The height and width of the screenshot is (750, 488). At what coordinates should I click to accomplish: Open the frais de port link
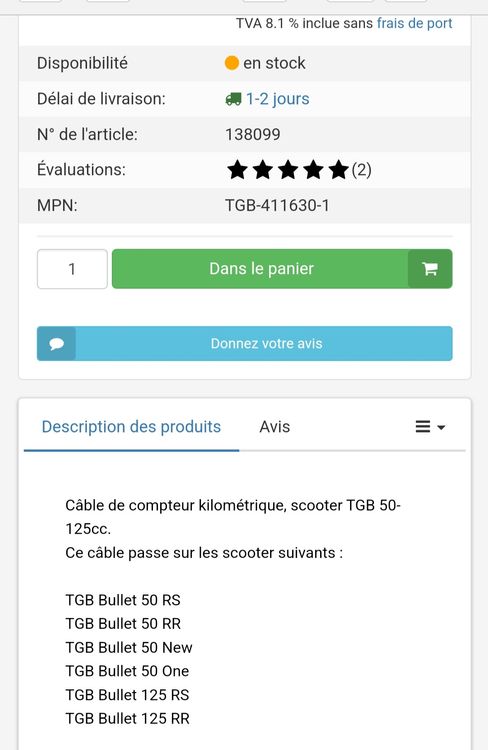414,23
